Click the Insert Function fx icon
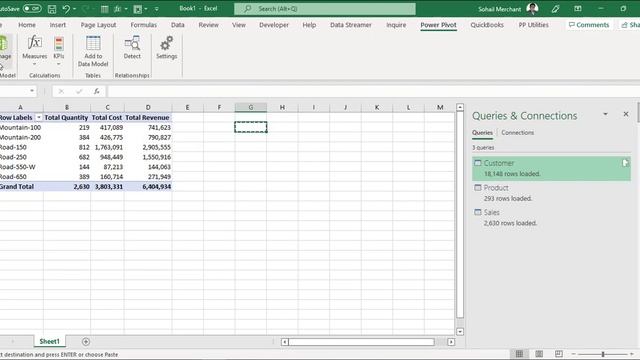Viewport: 640px width, 360px height. click(96, 91)
